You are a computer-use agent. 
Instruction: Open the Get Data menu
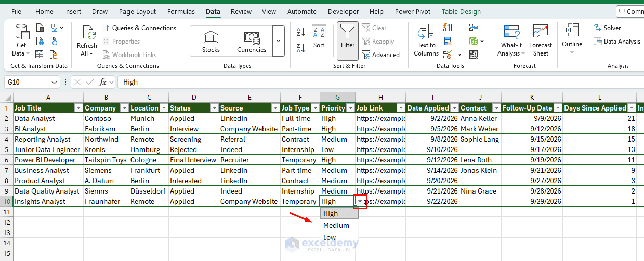21,40
